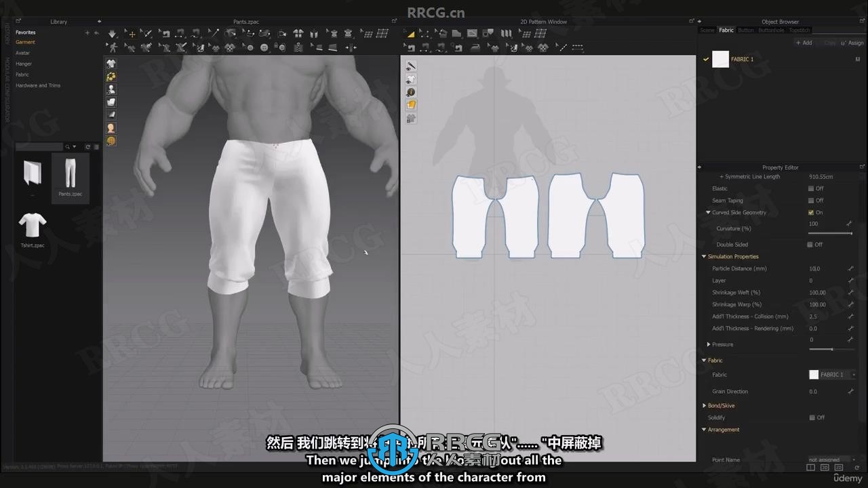Click the Add fabric button
The height and width of the screenshot is (488, 868).
pos(804,43)
